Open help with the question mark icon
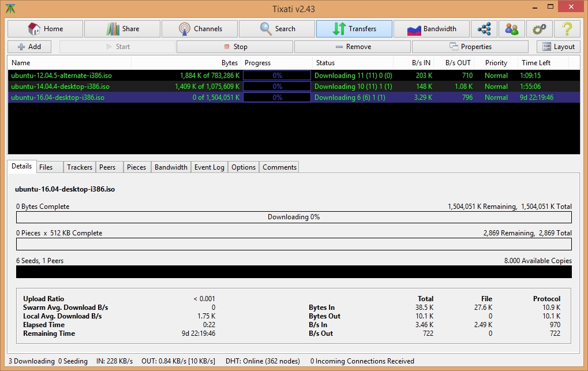The image size is (588, 371). tap(567, 29)
